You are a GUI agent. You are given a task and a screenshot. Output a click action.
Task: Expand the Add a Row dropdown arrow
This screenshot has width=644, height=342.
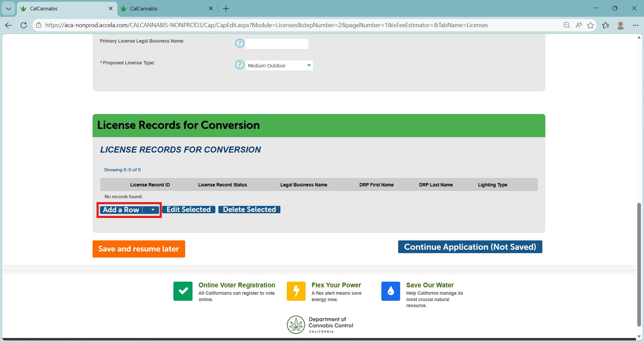pyautogui.click(x=153, y=210)
